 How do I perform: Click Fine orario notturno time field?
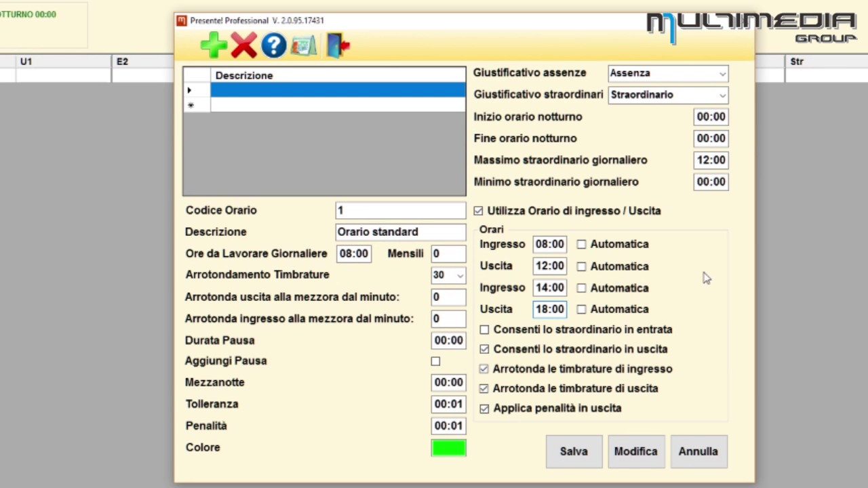(x=711, y=138)
